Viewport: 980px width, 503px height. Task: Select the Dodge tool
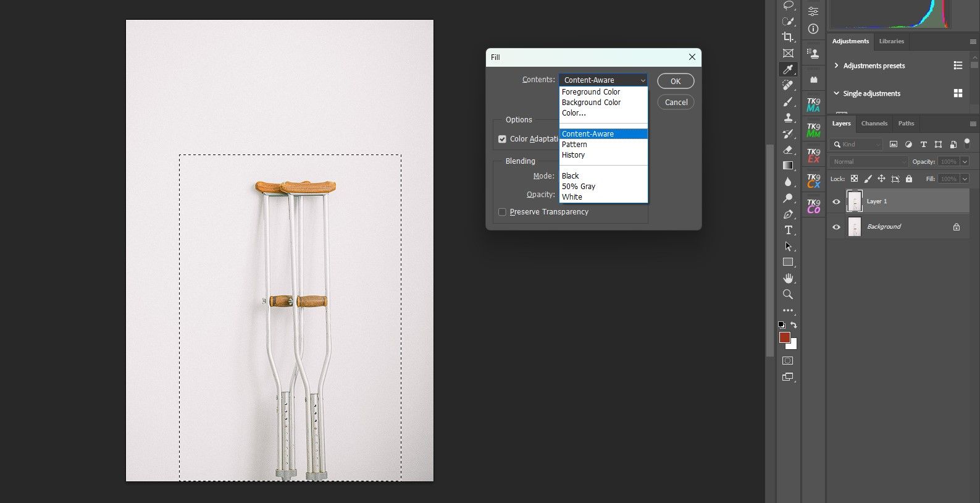[788, 198]
